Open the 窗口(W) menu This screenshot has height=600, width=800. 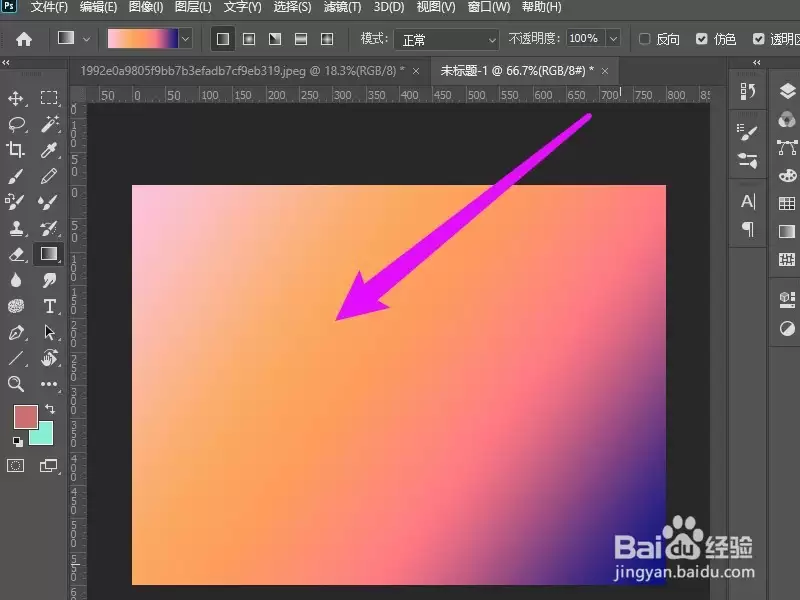coord(489,7)
